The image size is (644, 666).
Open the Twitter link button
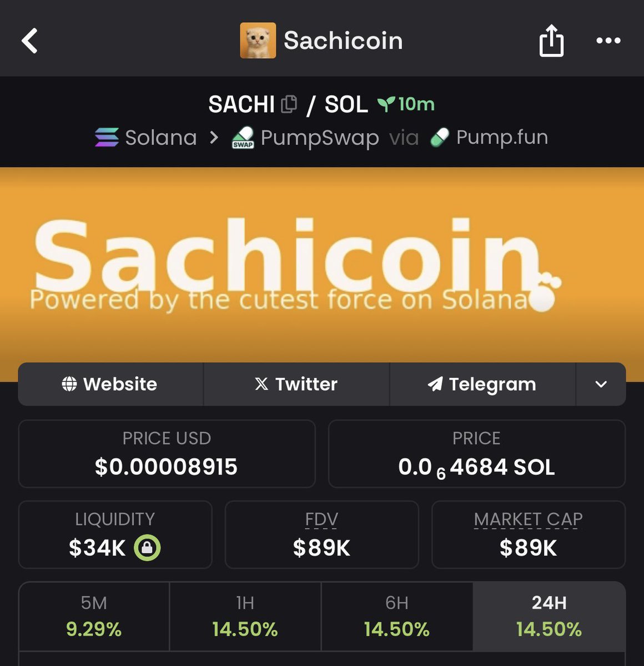click(x=296, y=384)
